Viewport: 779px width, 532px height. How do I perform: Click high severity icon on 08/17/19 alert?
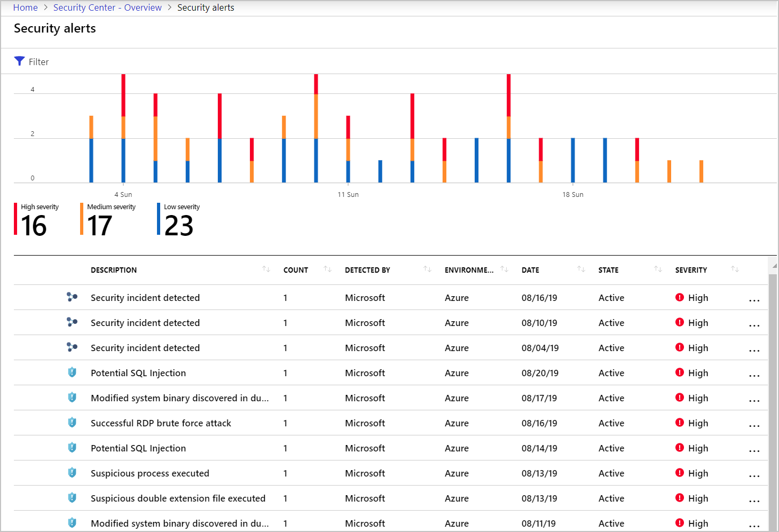click(680, 398)
